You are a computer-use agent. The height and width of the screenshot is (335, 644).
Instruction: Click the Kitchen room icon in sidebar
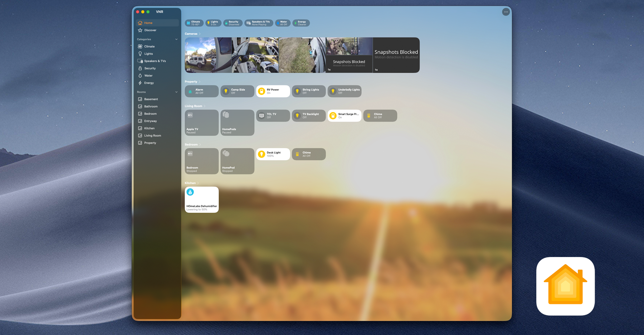click(140, 128)
